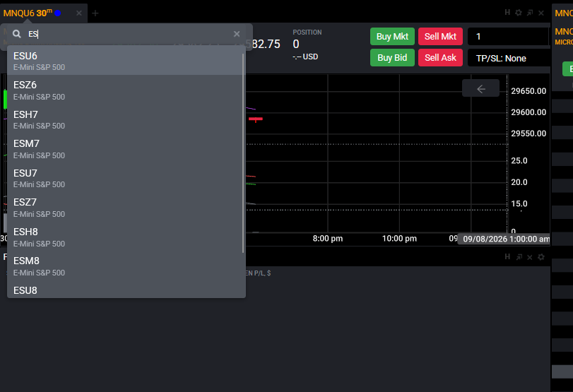
Task: Pop out the lower panel with arrow icon
Action: 519,257
